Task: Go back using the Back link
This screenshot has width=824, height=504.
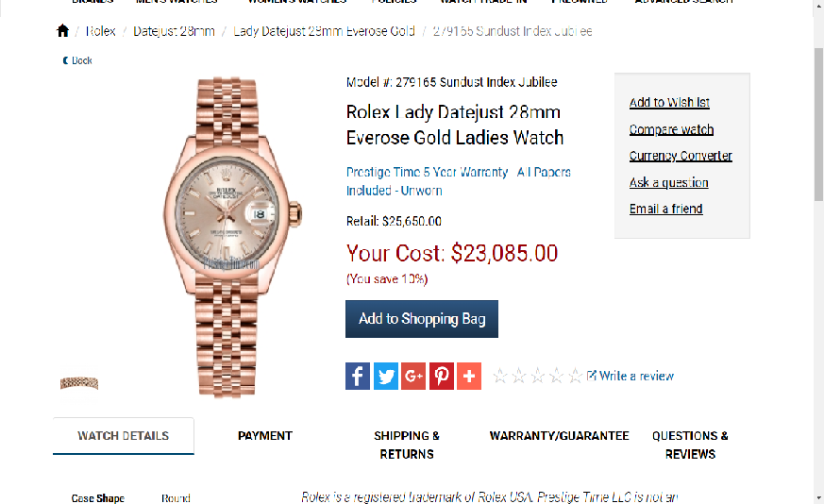Action: 77,60
